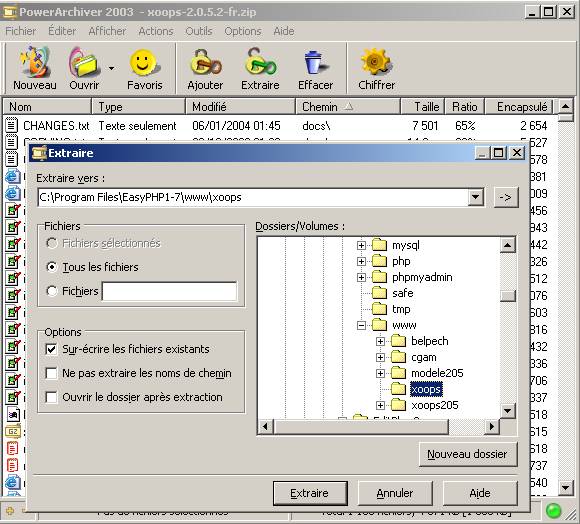Image resolution: width=580 pixels, height=524 pixels.
Task: Open the Extraire vers path dropdown
Action: pos(475,197)
